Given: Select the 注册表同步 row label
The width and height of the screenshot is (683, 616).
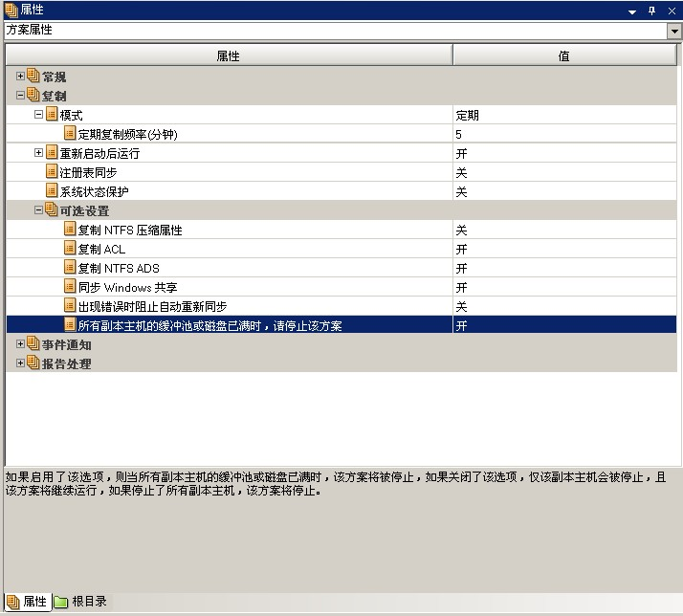Looking at the screenshot, I should 88,173.
